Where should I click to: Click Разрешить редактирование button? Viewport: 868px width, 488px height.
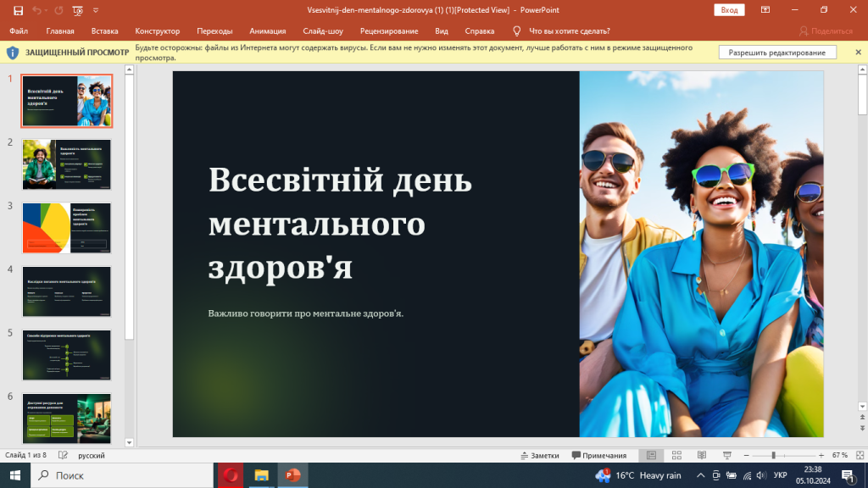[x=777, y=52]
